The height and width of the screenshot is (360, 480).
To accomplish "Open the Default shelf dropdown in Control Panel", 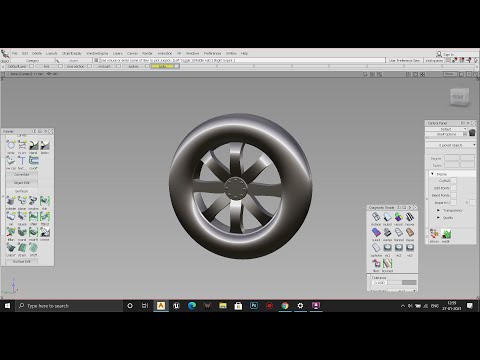I will [x=446, y=129].
